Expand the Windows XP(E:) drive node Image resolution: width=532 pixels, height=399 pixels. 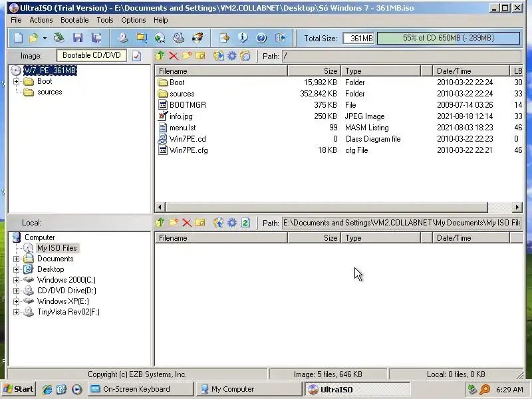point(16,301)
